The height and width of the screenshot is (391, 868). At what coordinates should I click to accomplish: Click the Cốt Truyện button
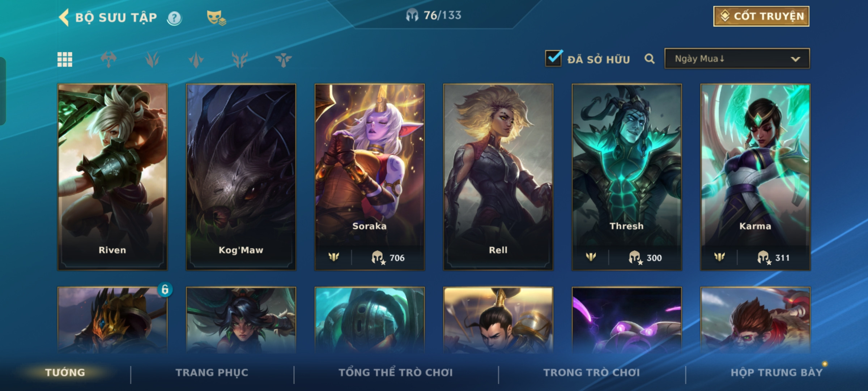[761, 16]
